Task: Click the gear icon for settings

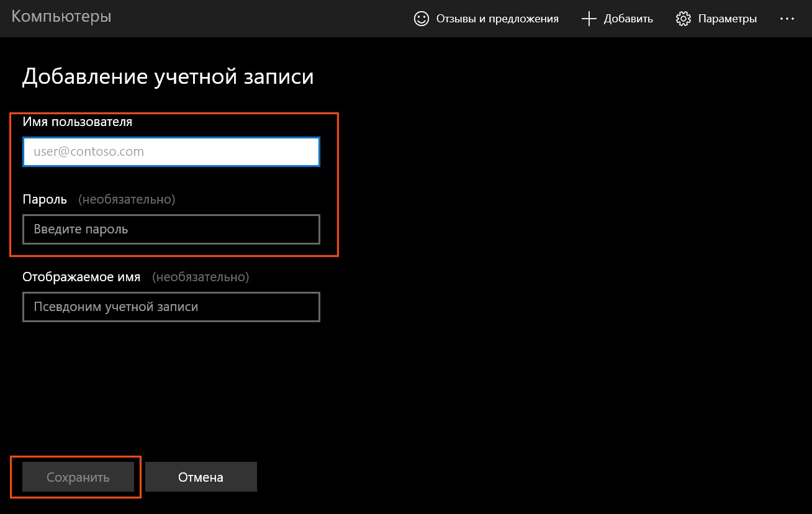Action: point(683,19)
